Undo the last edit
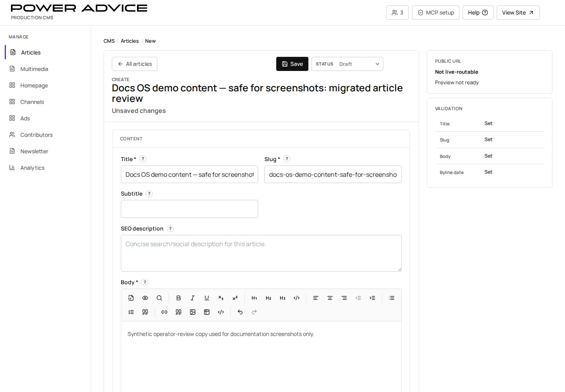The height and width of the screenshot is (392, 565). tap(240, 312)
